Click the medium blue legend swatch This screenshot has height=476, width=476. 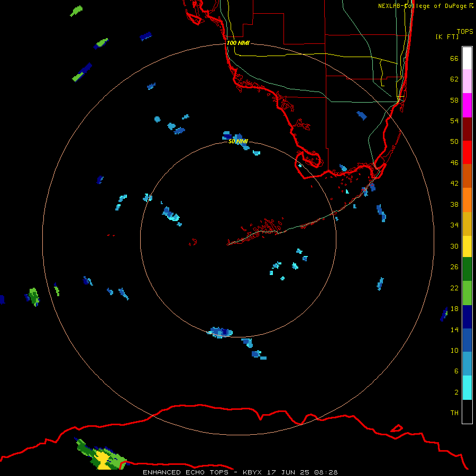[467, 340]
